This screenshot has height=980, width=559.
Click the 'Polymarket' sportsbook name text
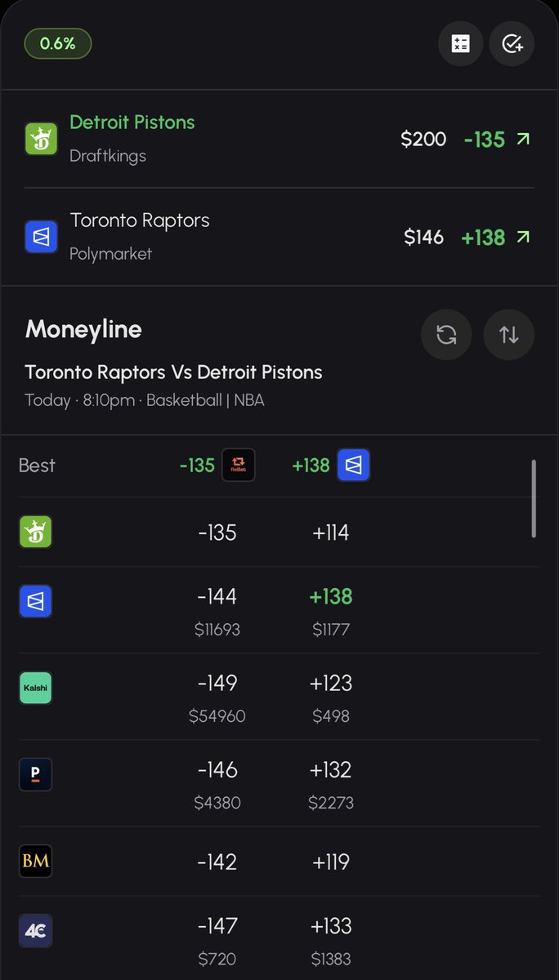point(111,254)
